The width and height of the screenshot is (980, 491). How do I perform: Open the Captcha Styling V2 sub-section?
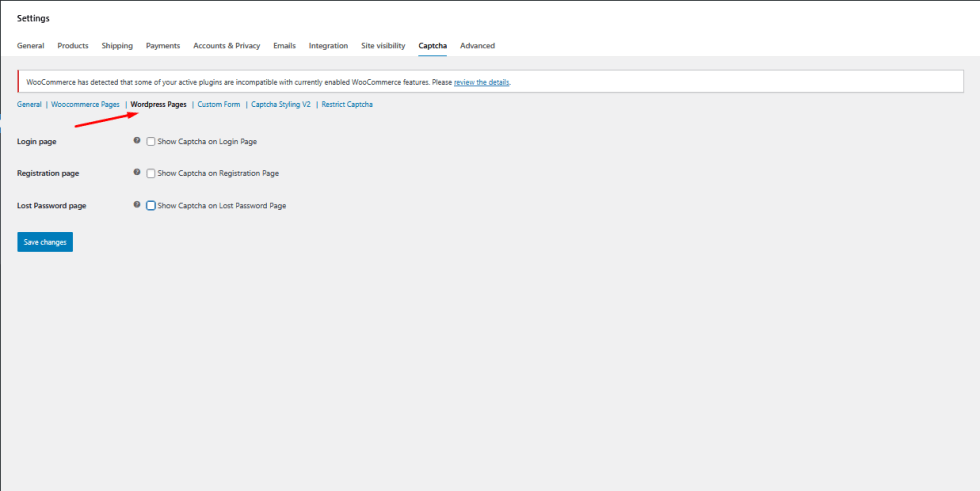point(281,104)
